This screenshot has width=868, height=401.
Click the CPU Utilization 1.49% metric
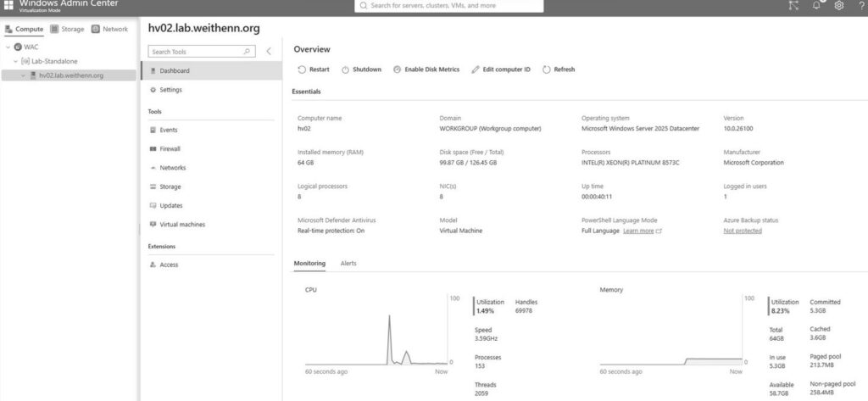490,306
